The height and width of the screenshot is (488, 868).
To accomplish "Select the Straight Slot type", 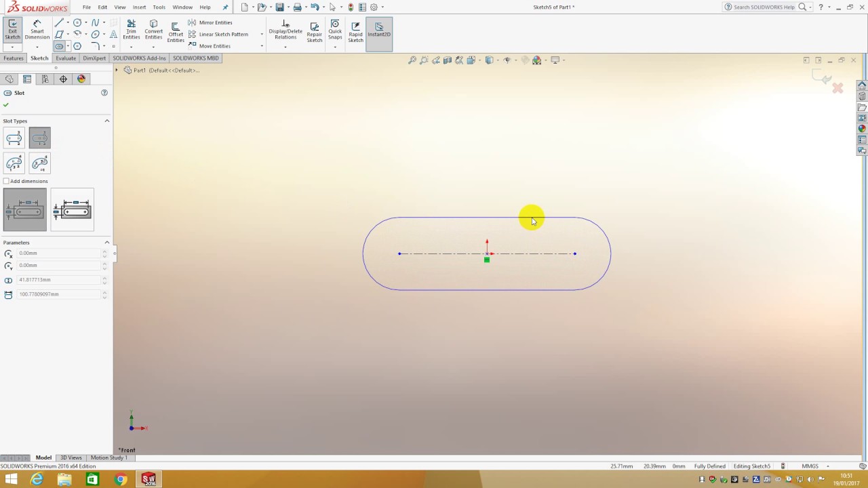I will (x=14, y=138).
